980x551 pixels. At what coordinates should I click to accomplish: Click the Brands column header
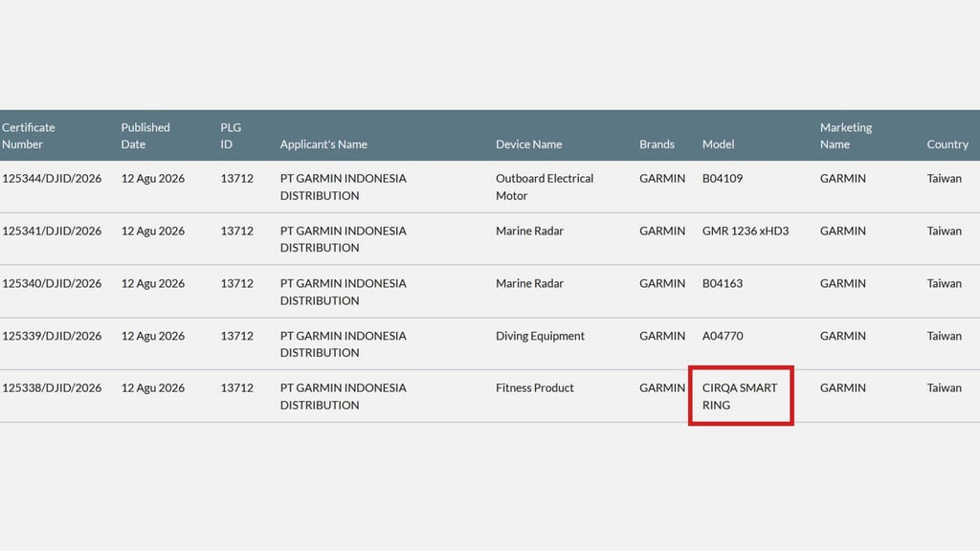(657, 144)
